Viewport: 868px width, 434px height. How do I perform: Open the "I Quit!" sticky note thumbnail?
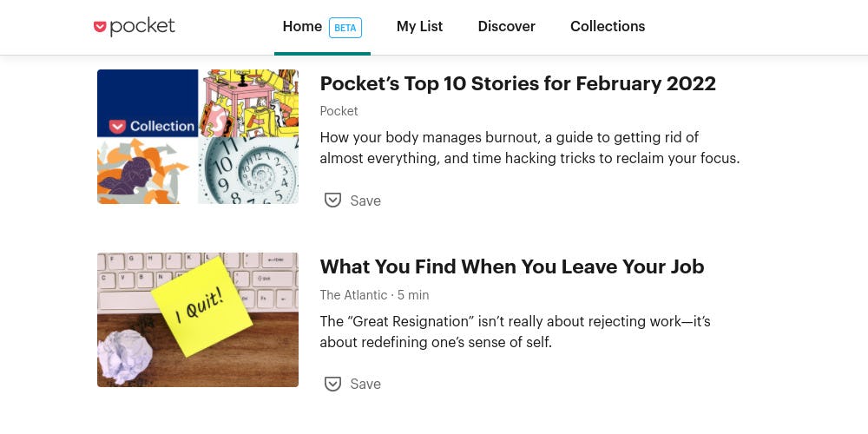pos(198,319)
